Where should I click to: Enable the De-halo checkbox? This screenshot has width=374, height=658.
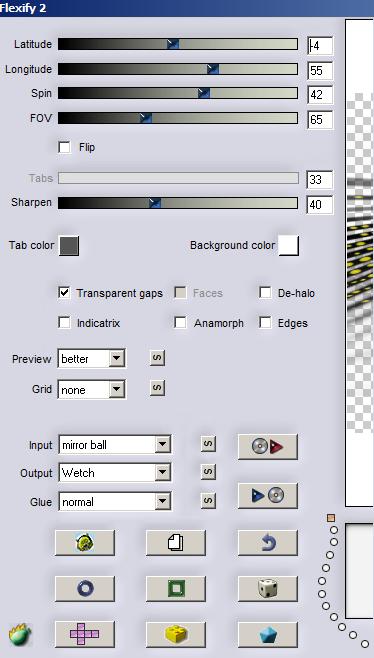(265, 292)
